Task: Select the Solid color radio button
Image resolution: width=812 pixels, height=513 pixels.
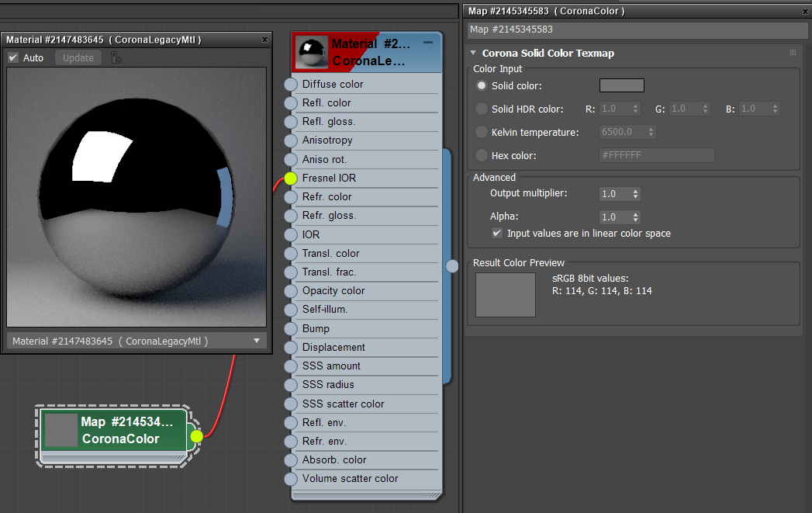Action: click(482, 85)
